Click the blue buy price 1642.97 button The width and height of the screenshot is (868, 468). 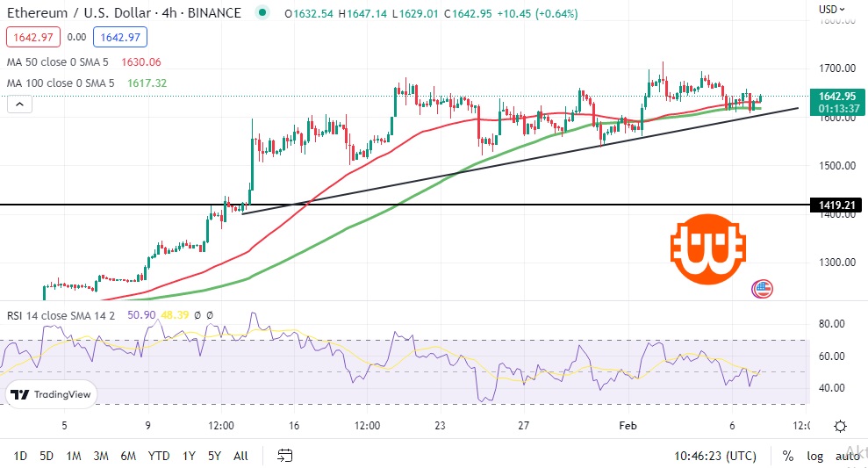click(x=120, y=37)
